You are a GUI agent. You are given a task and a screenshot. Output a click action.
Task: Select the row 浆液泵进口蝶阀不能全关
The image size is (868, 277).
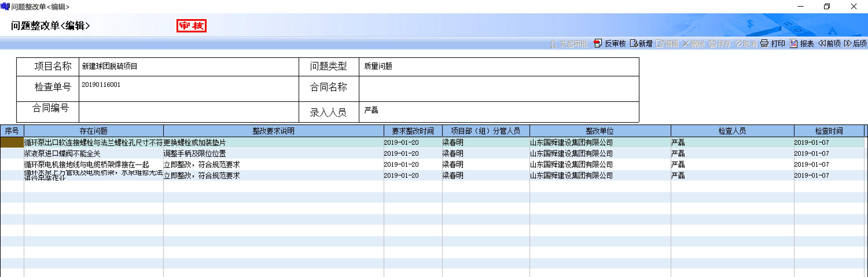(x=93, y=154)
